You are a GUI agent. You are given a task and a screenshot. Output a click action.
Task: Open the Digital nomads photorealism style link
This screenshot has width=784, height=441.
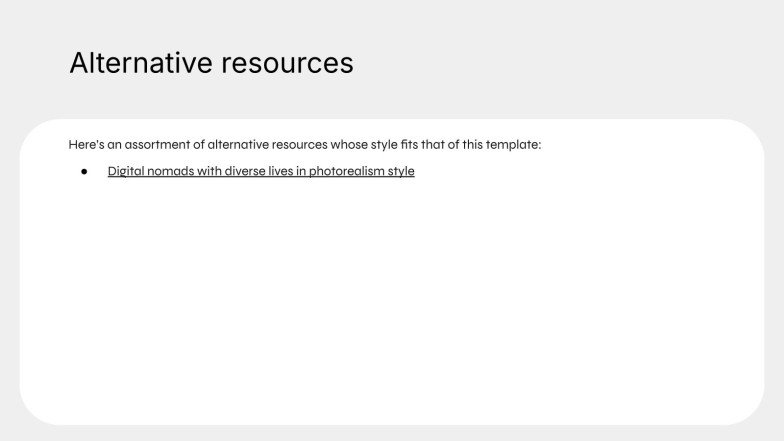(x=261, y=171)
